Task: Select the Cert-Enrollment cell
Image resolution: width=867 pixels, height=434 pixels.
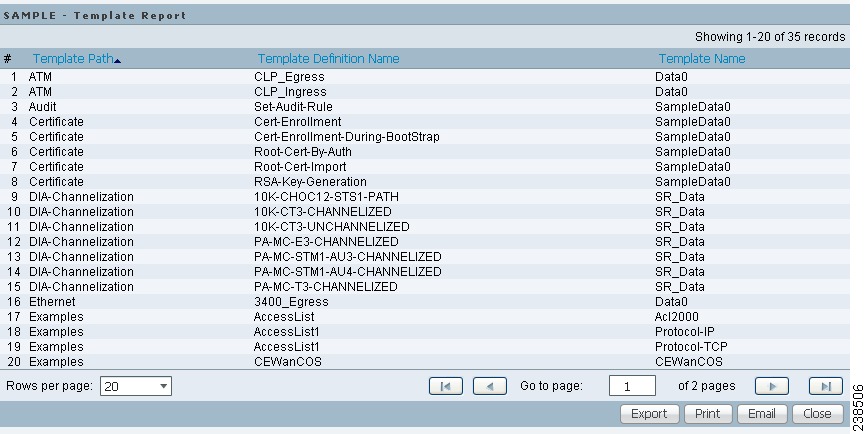Action: tap(297, 122)
